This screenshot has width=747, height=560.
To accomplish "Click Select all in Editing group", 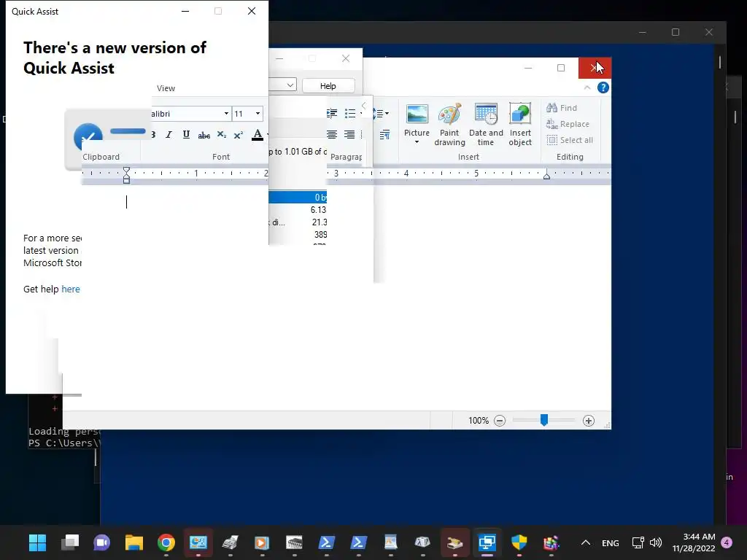I will coord(570,140).
